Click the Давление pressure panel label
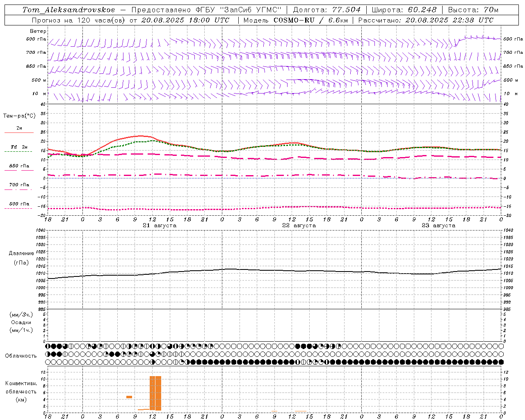The image size is (525, 420). [21, 253]
